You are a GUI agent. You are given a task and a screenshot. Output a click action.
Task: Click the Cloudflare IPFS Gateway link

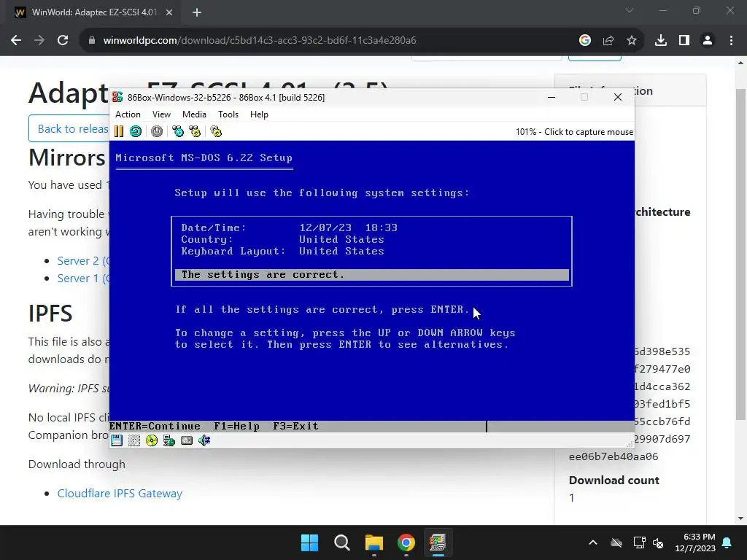[x=120, y=494]
